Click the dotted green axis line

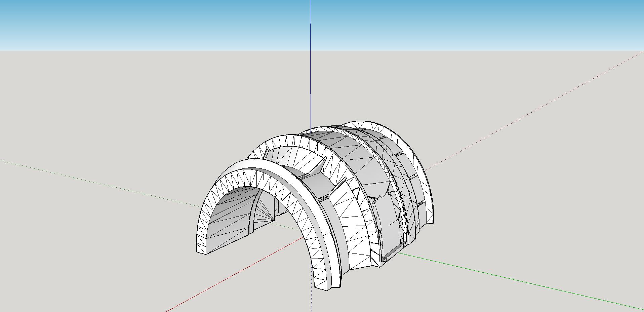[x=101, y=183]
